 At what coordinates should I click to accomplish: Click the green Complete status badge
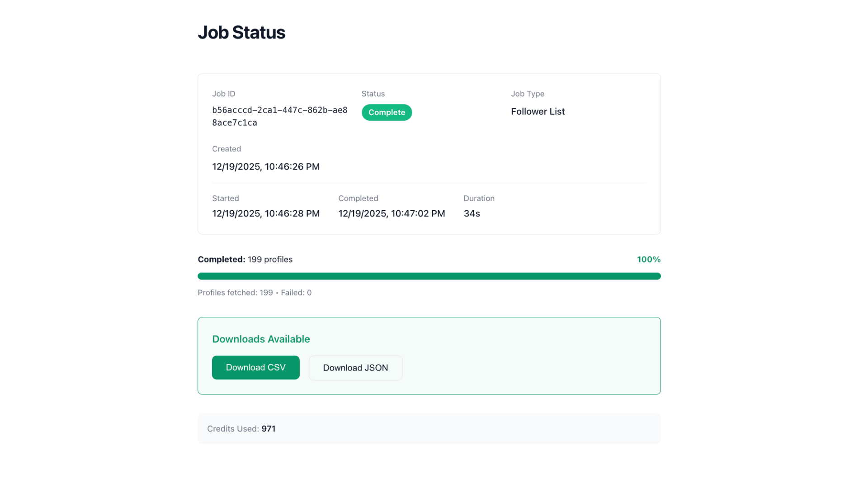[387, 113]
